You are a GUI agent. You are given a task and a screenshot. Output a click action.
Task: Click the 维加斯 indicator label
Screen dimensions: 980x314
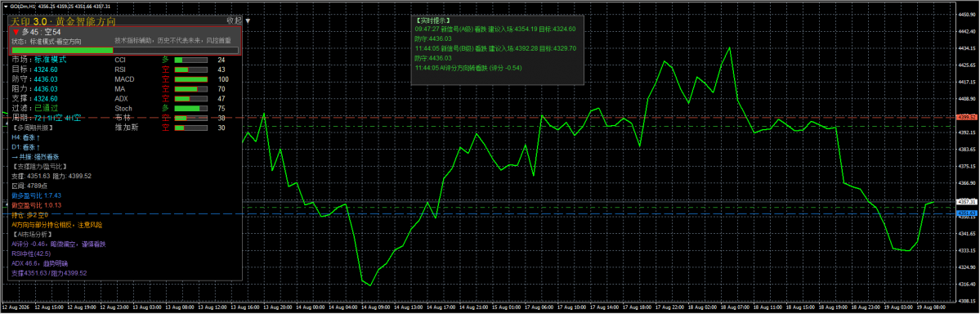coord(126,128)
